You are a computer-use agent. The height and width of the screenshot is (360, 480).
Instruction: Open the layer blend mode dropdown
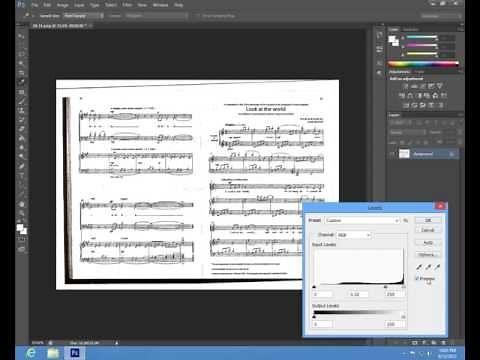(408, 132)
